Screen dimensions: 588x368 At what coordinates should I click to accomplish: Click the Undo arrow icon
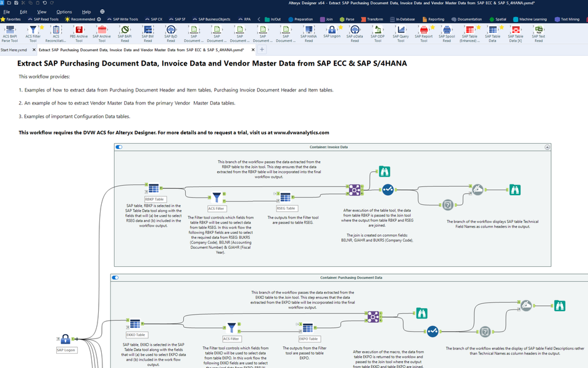[x=44, y=2]
